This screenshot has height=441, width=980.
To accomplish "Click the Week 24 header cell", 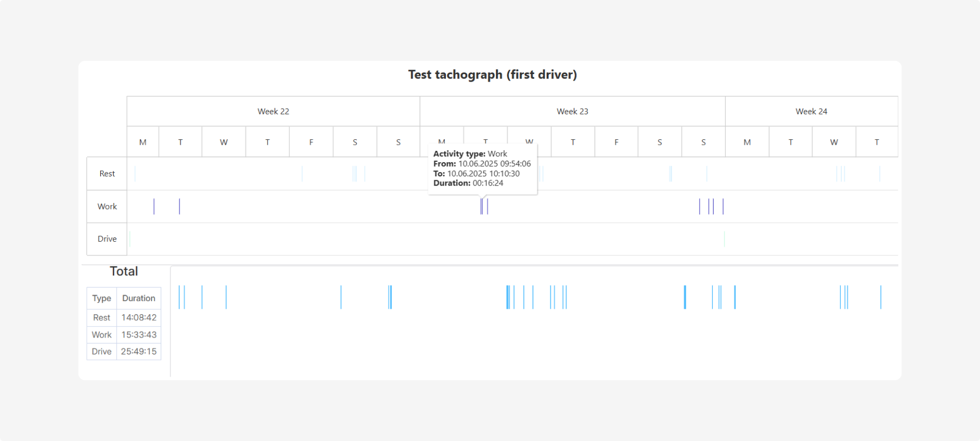I will [811, 112].
